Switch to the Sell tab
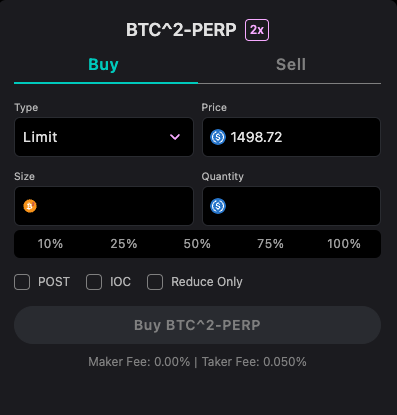This screenshot has height=415, width=397. 291,65
